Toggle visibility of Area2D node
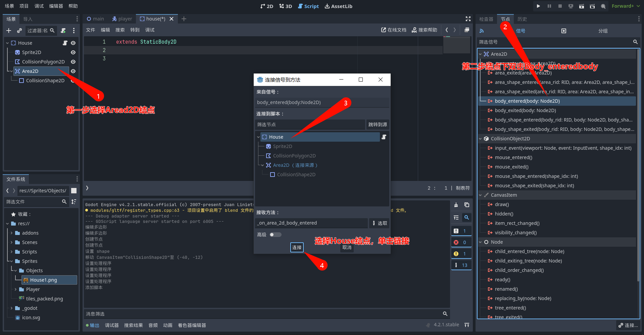The height and width of the screenshot is (335, 644). (73, 71)
